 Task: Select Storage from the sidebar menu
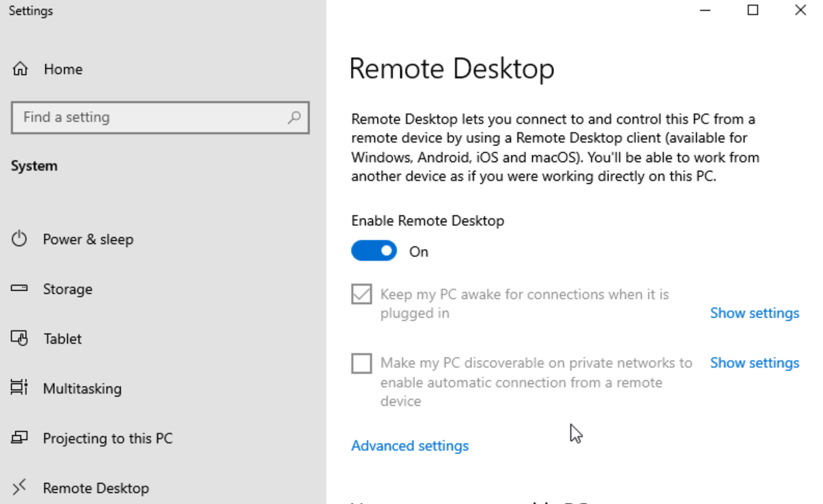click(68, 288)
